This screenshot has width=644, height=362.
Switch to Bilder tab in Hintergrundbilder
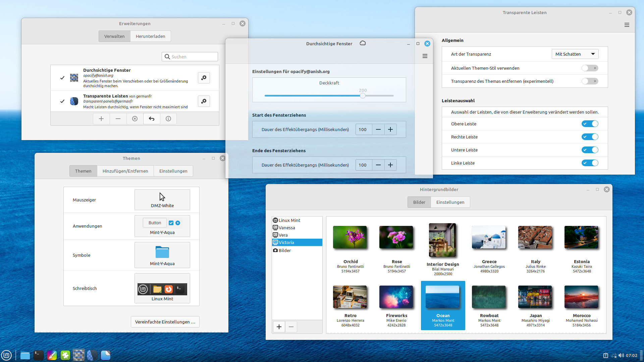pyautogui.click(x=418, y=202)
